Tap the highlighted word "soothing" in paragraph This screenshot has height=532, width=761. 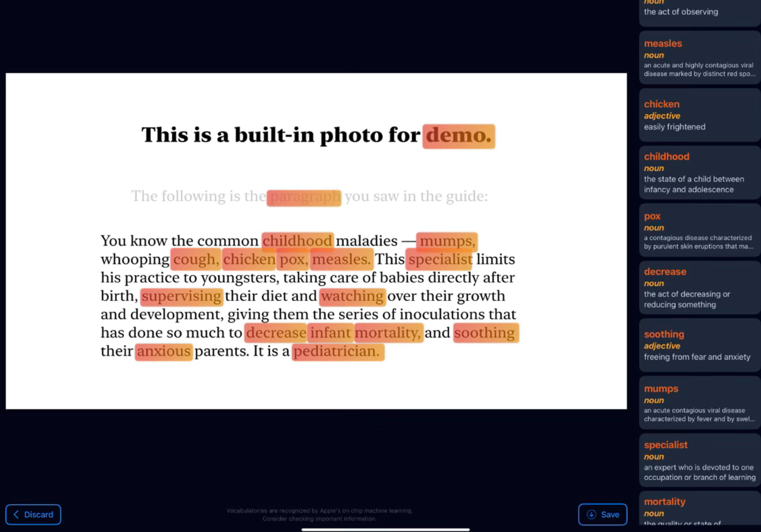[x=486, y=333]
